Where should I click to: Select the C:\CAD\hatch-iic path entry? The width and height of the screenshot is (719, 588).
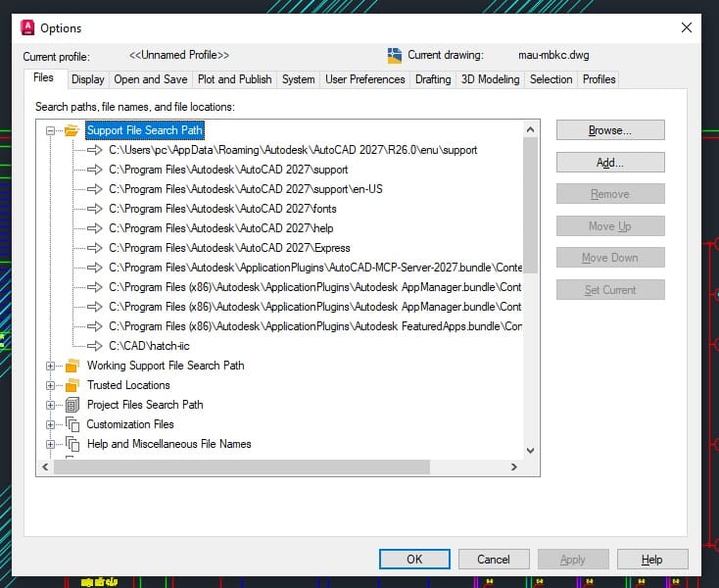(x=149, y=346)
